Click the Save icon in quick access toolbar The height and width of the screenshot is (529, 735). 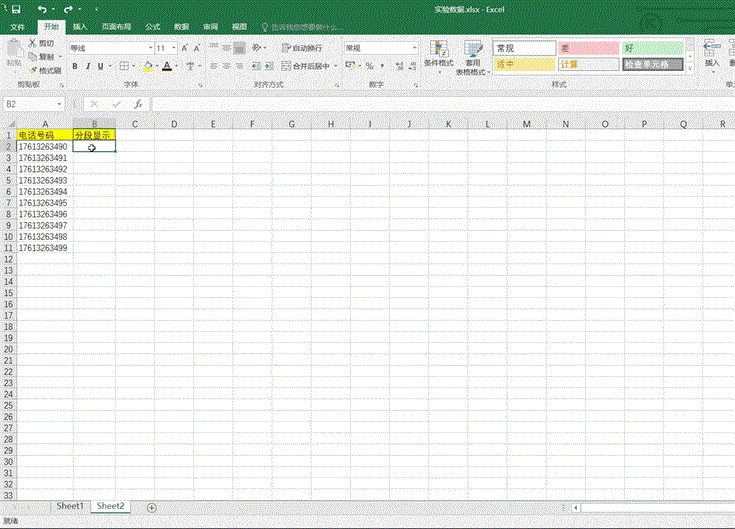16,8
